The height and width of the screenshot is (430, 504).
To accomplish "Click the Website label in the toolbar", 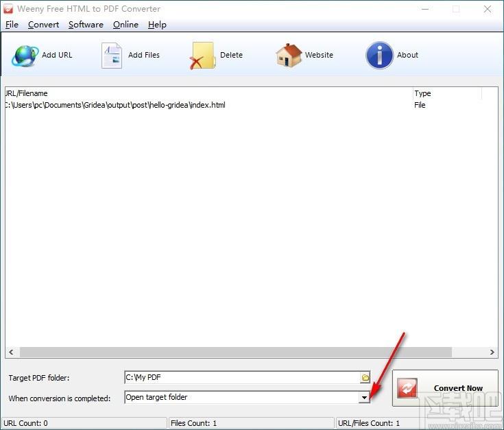I will click(319, 55).
